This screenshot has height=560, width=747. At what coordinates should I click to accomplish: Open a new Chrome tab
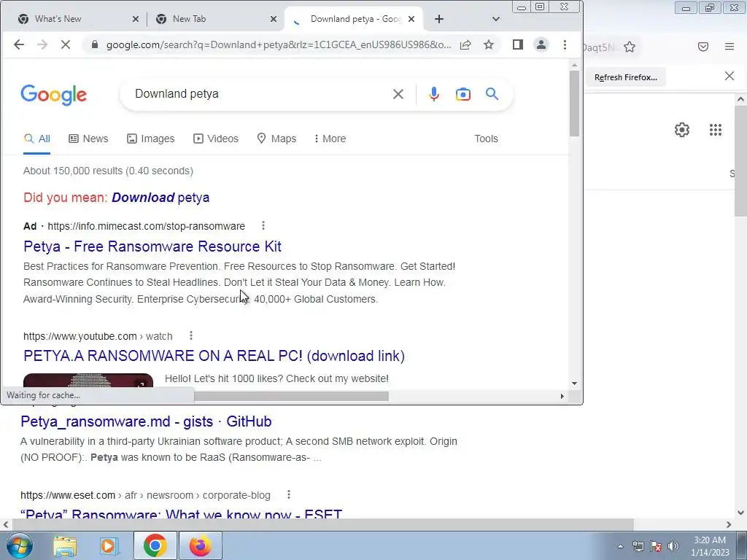pos(438,19)
